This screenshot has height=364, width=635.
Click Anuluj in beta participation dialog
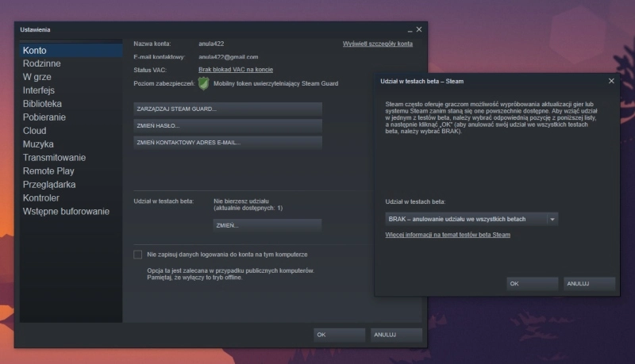(590, 284)
